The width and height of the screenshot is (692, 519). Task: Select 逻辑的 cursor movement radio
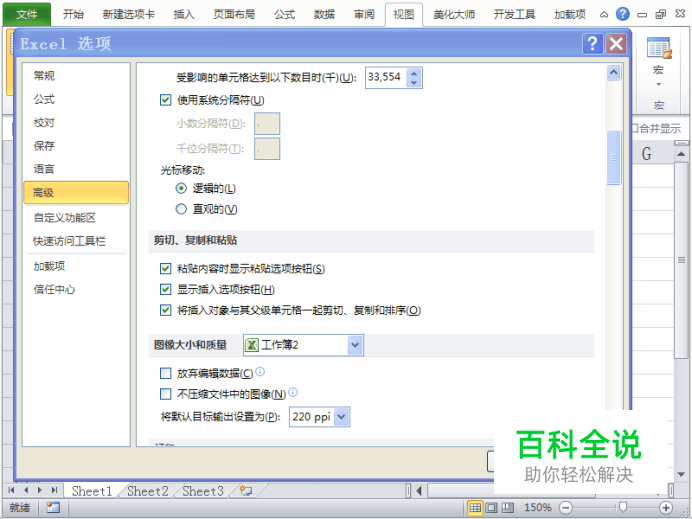point(181,188)
